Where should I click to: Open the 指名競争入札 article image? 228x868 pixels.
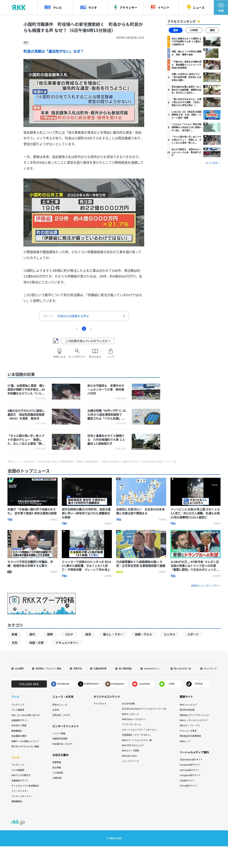[x=84, y=93]
